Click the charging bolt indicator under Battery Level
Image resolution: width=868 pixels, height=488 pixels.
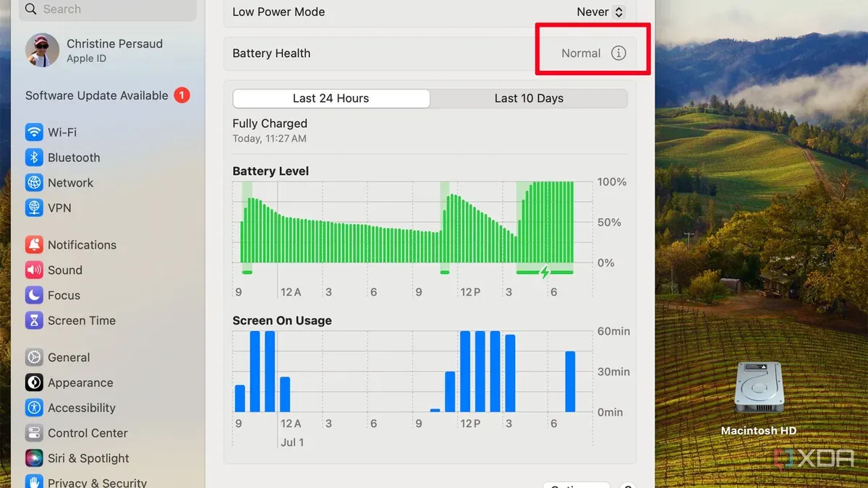545,272
